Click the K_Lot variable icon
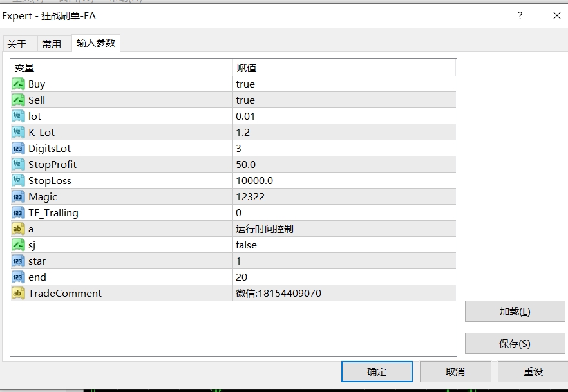 point(18,132)
